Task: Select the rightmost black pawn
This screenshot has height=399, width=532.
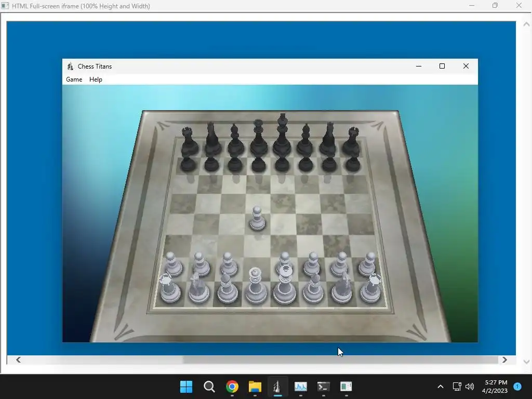Action: click(x=353, y=163)
